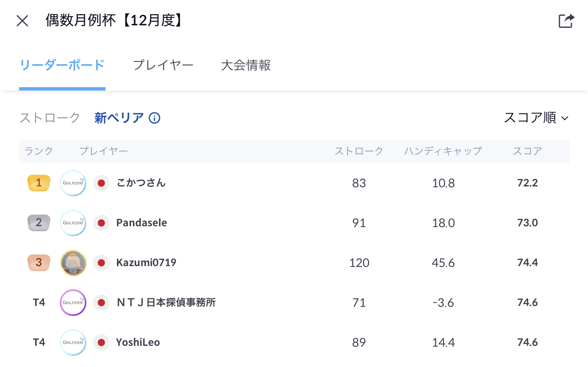The height and width of the screenshot is (367, 588).
Task: Open the 新ペリア info icon
Action: pos(154,118)
